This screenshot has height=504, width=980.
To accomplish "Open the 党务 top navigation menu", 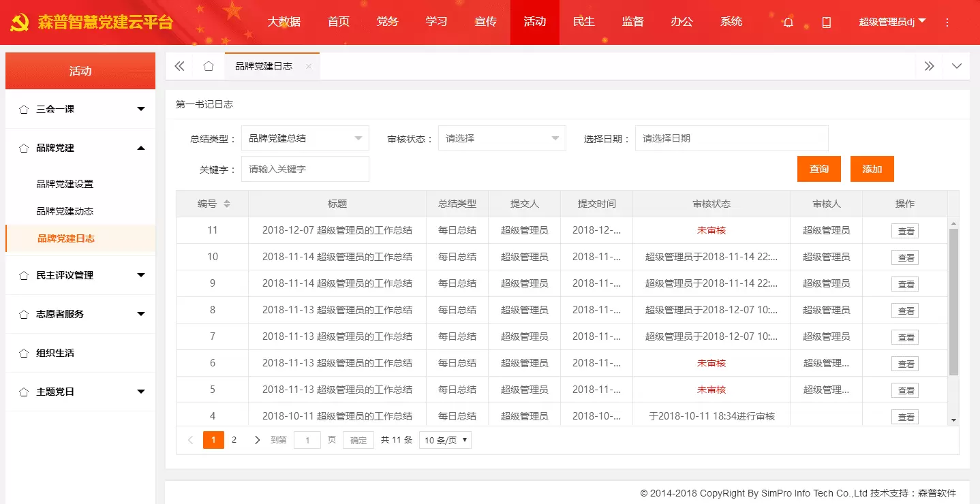I will click(x=387, y=22).
